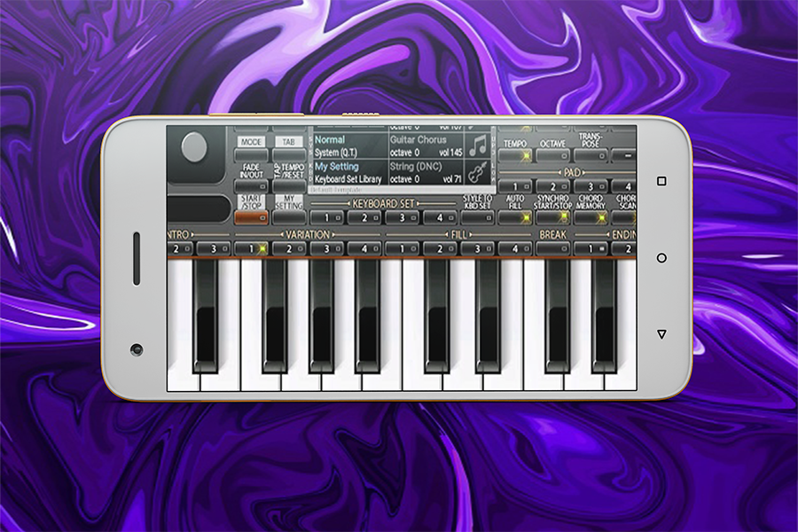The width and height of the screenshot is (798, 532).
Task: Toggle the lit Tempo button
Action: (515, 155)
